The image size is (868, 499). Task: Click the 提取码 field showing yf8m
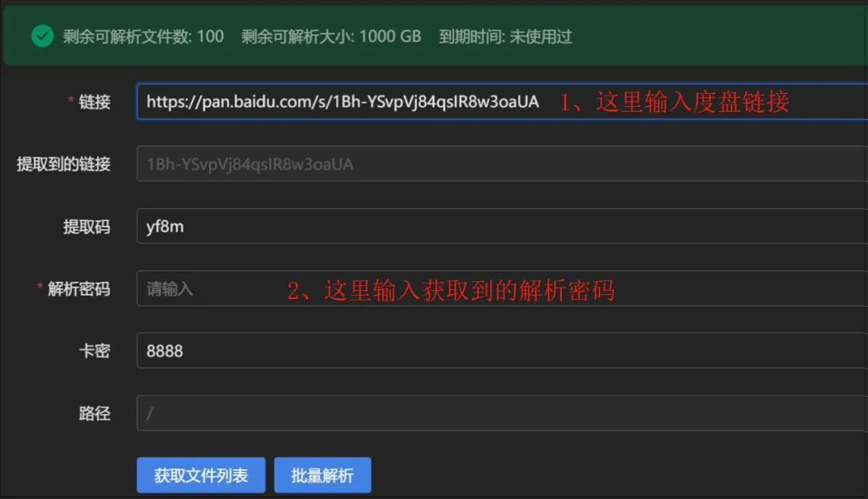[321, 226]
